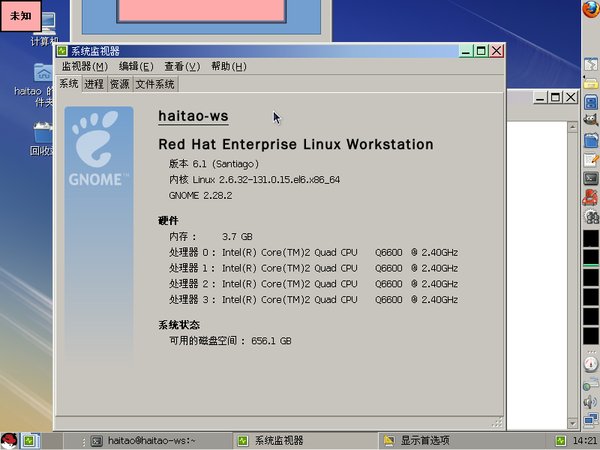Click the 处理器 3 row
The height and width of the screenshot is (450, 600).
tap(313, 300)
